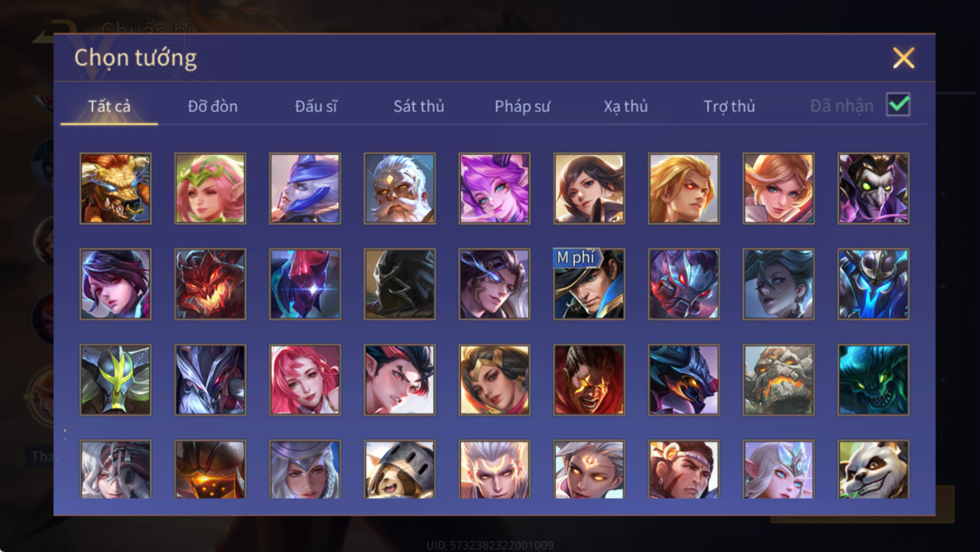Viewport: 980px width, 552px height.
Task: Pick the panda hero portrait
Action: (873, 469)
